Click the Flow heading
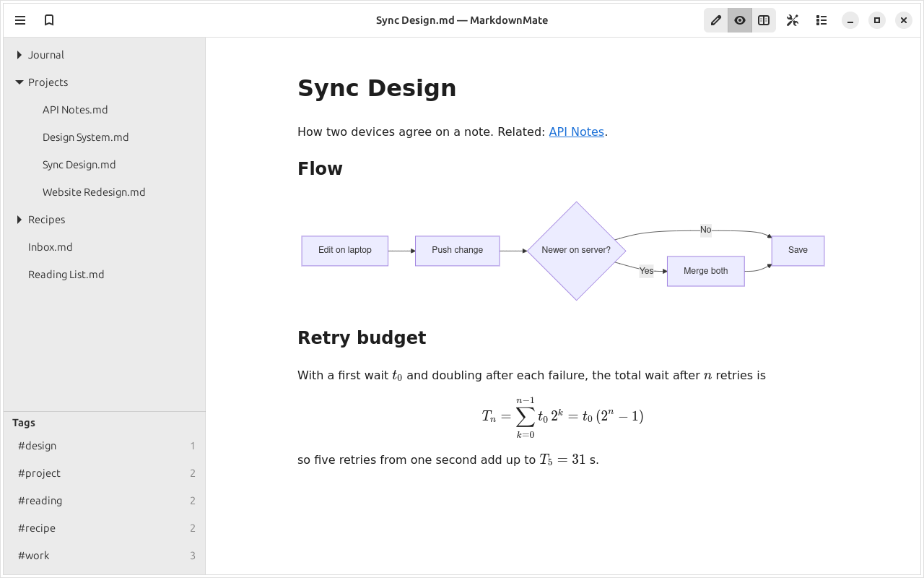This screenshot has height=578, width=924. 320,169
